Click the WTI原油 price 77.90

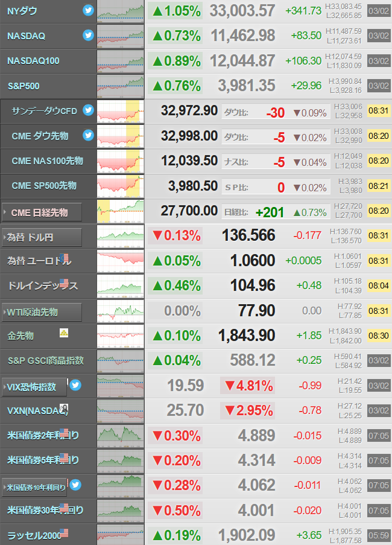256,310
